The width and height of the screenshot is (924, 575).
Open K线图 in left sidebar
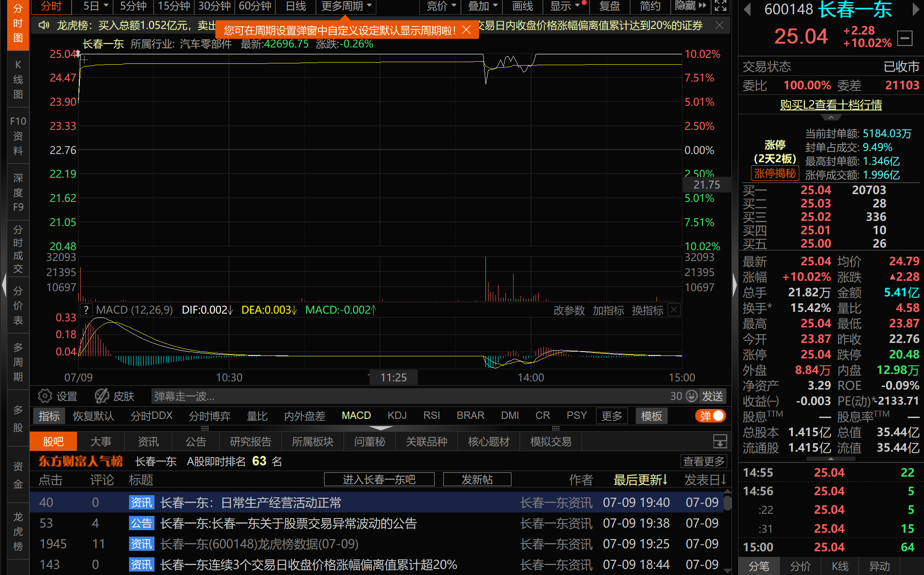(x=18, y=79)
